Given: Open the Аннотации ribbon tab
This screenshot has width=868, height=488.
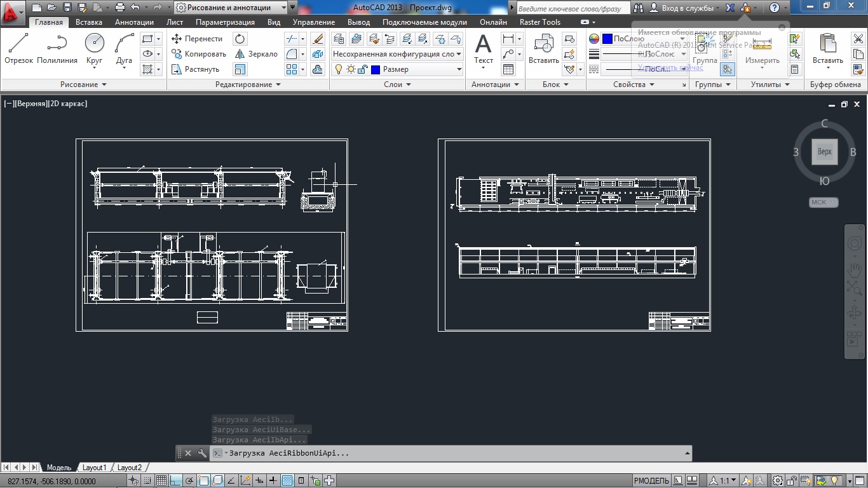Looking at the screenshot, I should click(134, 22).
